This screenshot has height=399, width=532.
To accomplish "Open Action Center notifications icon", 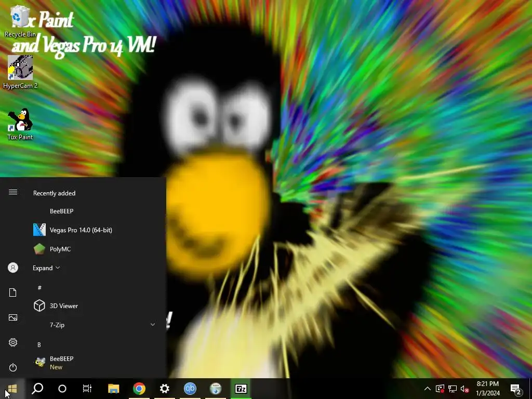I will point(516,389).
